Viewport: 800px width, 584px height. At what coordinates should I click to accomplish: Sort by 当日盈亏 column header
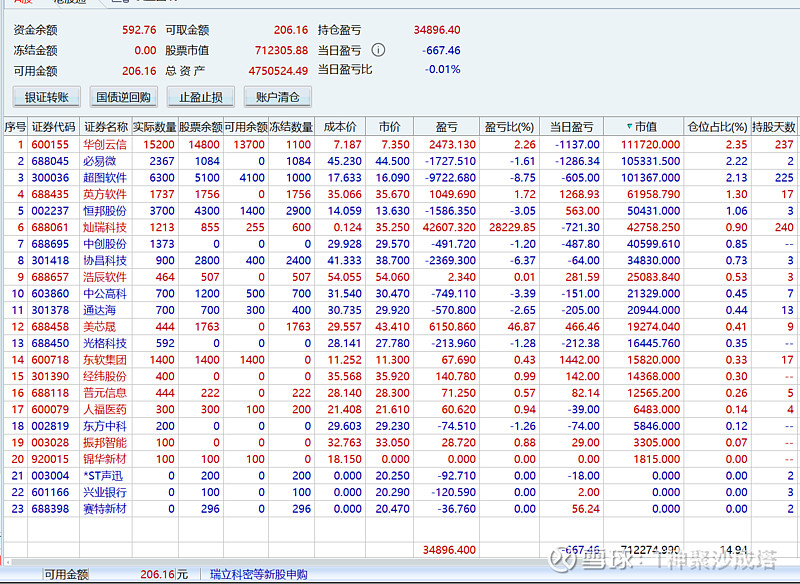571,126
